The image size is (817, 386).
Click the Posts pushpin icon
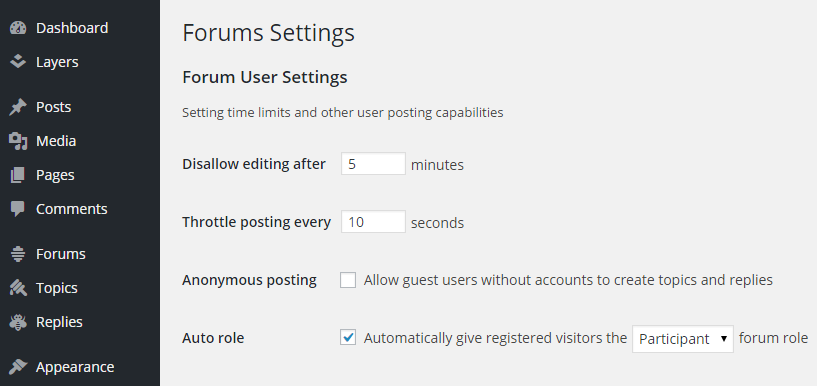pyautogui.click(x=18, y=107)
